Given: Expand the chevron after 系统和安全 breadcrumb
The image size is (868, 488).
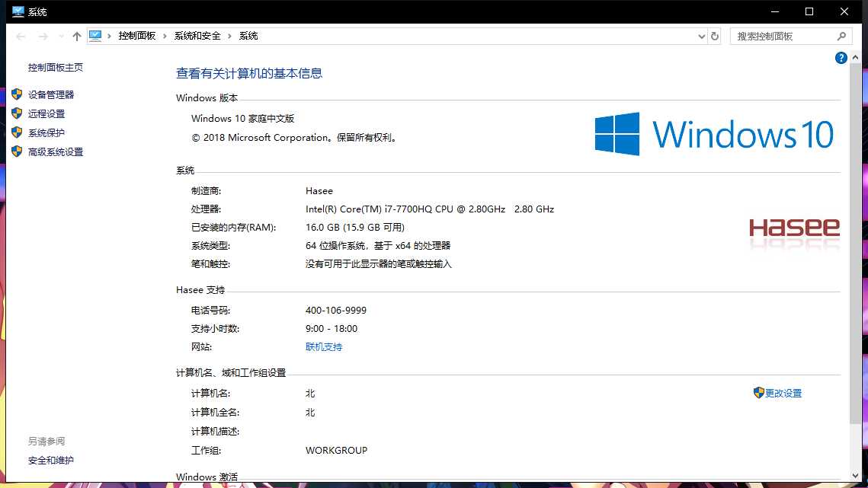Looking at the screenshot, I should point(229,36).
